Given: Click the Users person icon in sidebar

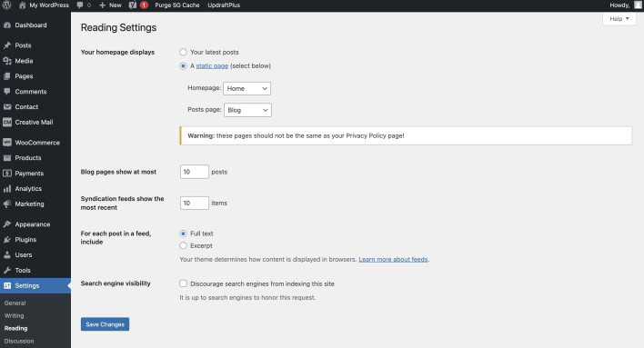Looking at the screenshot, I should click(x=7, y=254).
